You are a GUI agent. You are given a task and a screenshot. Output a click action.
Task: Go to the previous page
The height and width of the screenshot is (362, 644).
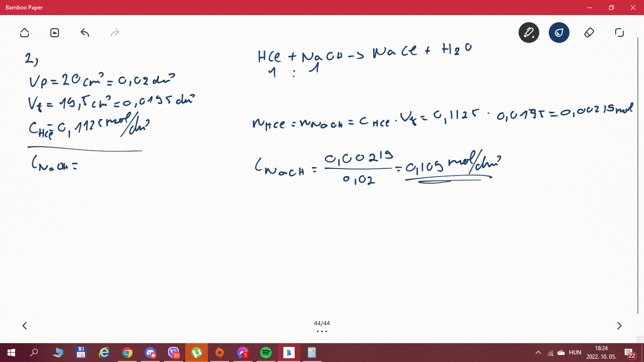click(25, 326)
